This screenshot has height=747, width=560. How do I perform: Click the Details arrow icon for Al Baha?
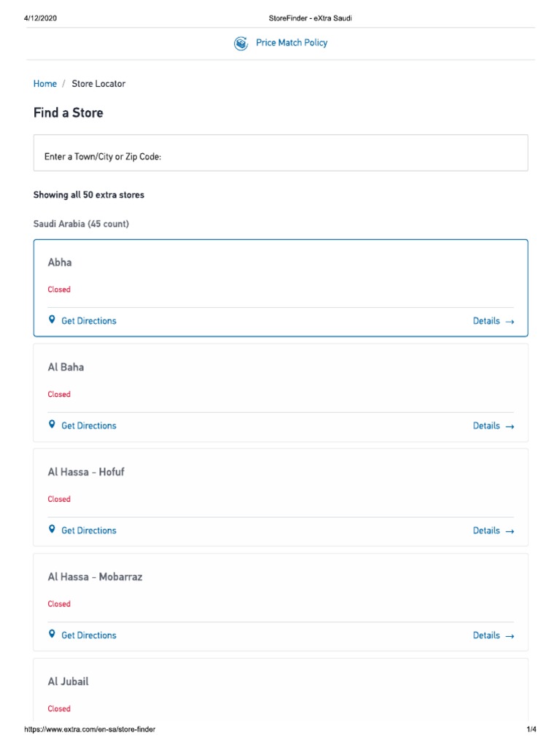point(510,426)
